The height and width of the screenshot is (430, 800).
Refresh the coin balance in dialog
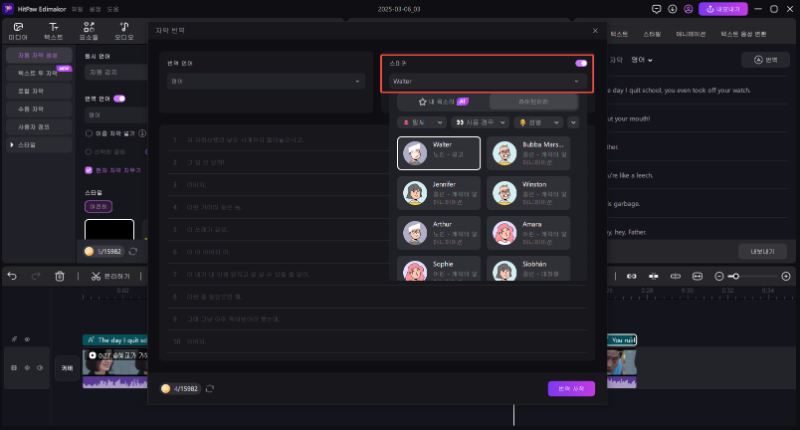[x=210, y=388]
